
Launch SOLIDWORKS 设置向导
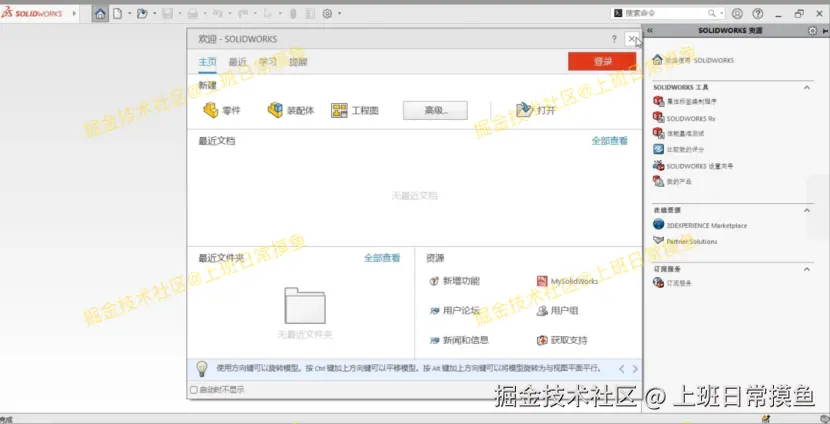[x=693, y=166]
